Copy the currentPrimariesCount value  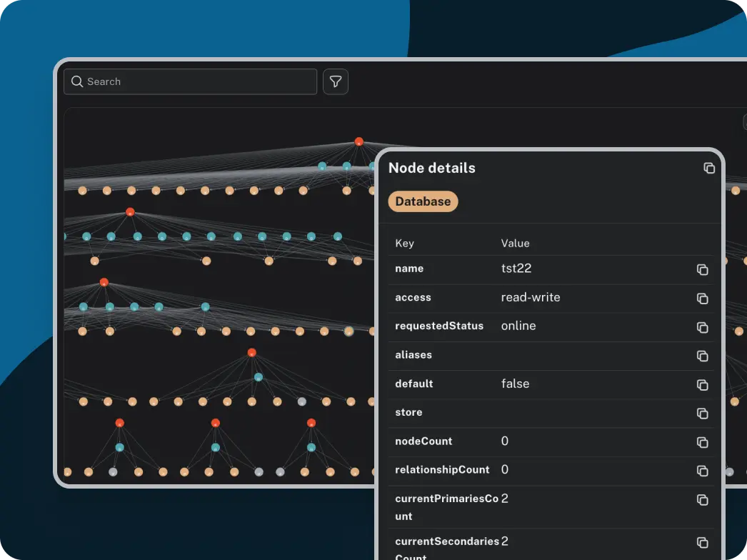pyautogui.click(x=702, y=500)
